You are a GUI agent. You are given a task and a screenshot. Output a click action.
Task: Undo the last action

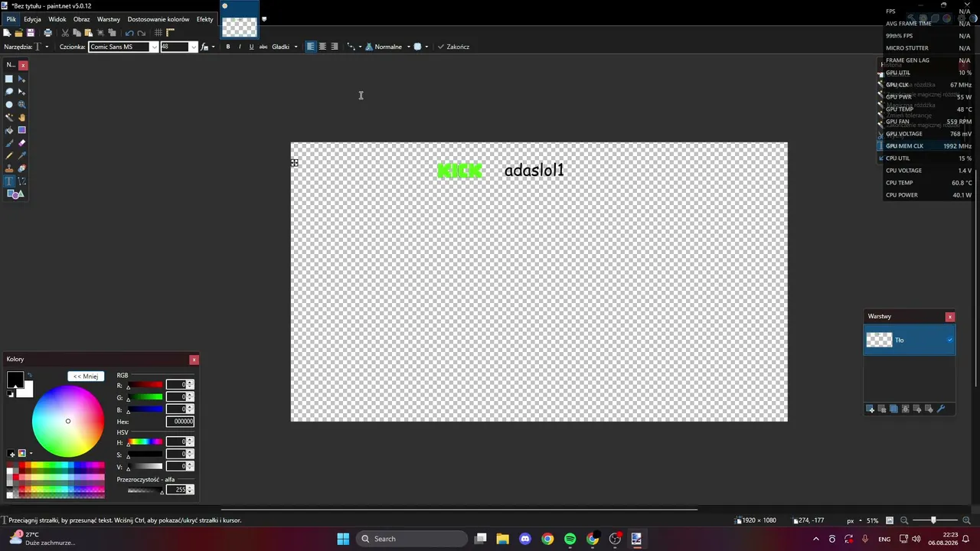[x=129, y=33]
